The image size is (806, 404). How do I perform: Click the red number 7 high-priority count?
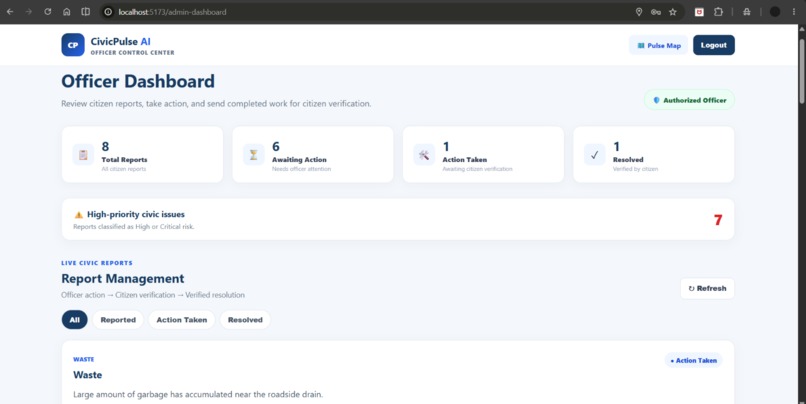coord(718,220)
